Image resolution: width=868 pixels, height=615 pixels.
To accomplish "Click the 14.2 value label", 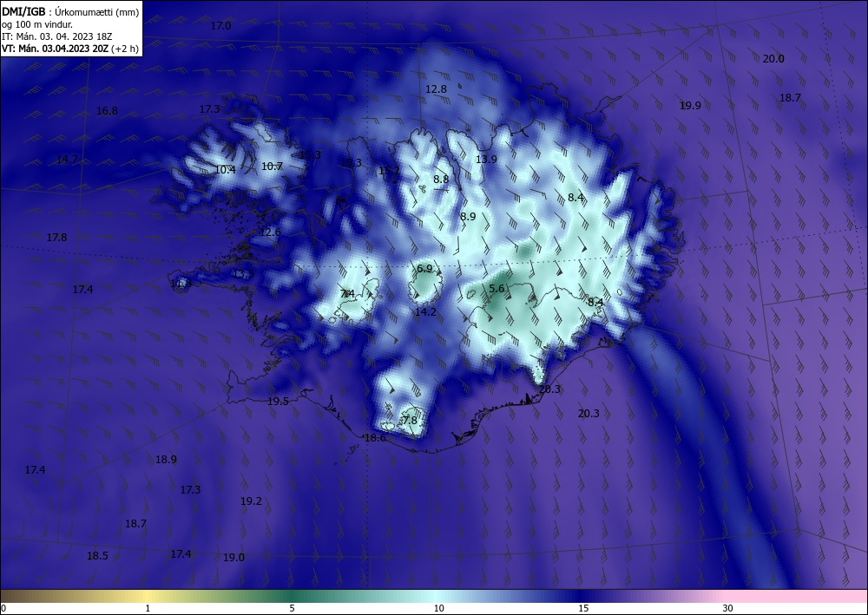I will tap(425, 312).
